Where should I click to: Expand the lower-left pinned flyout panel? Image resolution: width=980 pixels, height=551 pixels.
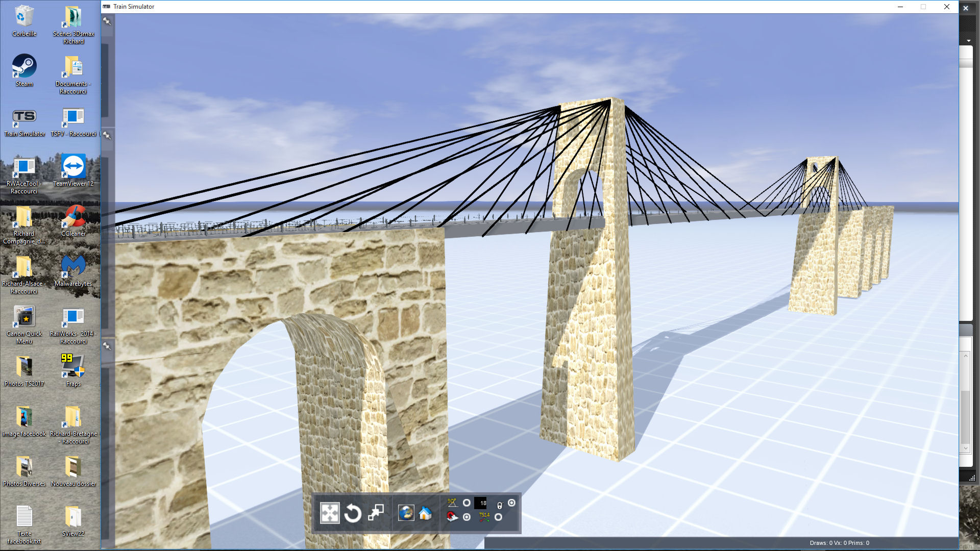pos(107,346)
